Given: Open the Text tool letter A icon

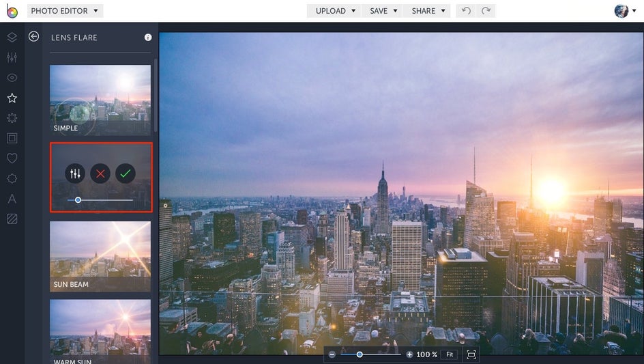Looking at the screenshot, I should click(12, 199).
